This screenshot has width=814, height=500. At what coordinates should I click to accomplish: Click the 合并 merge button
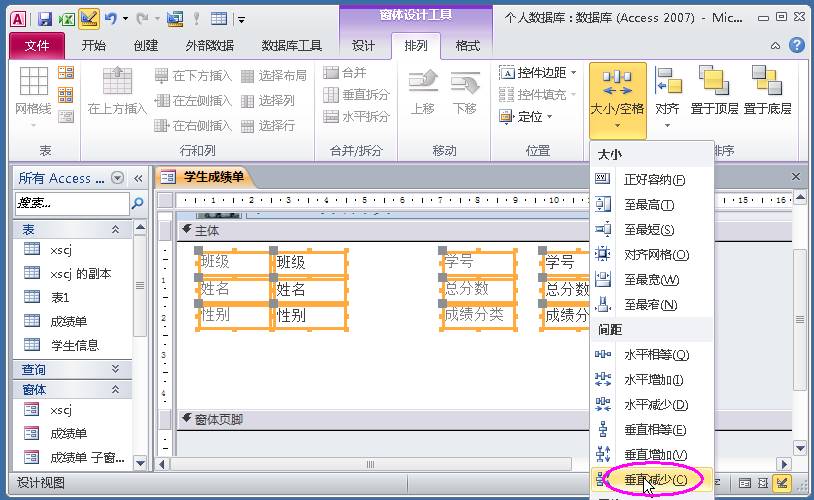pyautogui.click(x=345, y=73)
